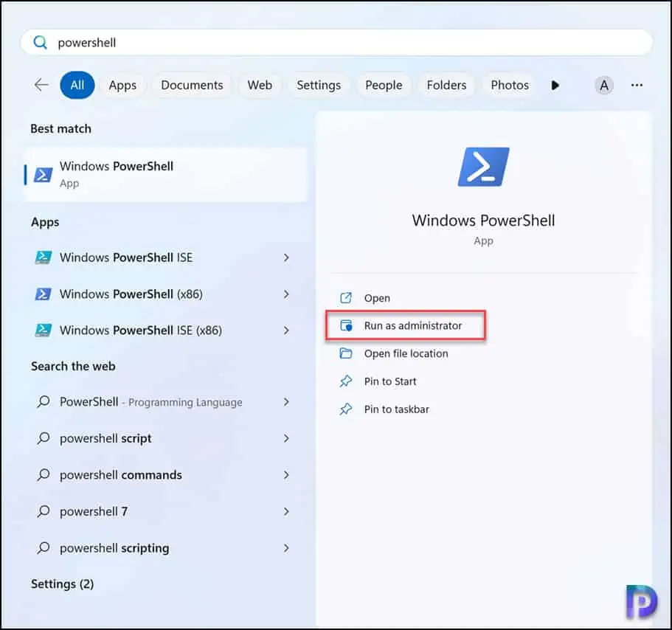This screenshot has height=630, width=672.
Task: Click the Windows PowerShell ISE app icon
Action: (x=43, y=257)
